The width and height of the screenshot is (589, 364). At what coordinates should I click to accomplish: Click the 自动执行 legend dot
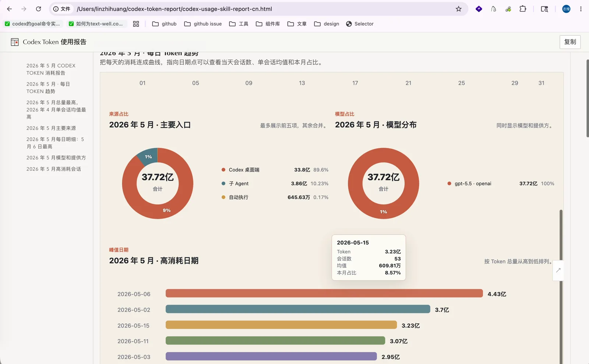coord(223,197)
